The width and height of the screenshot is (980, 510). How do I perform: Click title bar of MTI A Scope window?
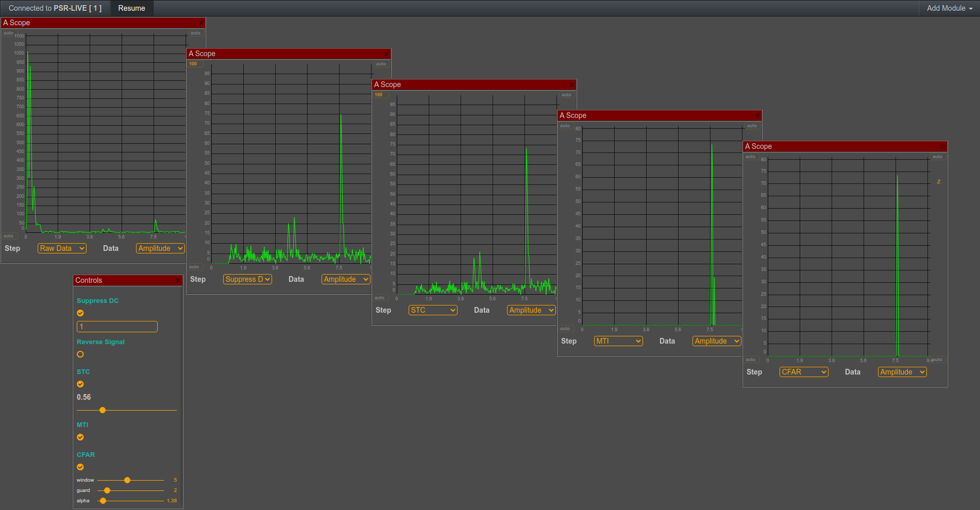tap(660, 115)
